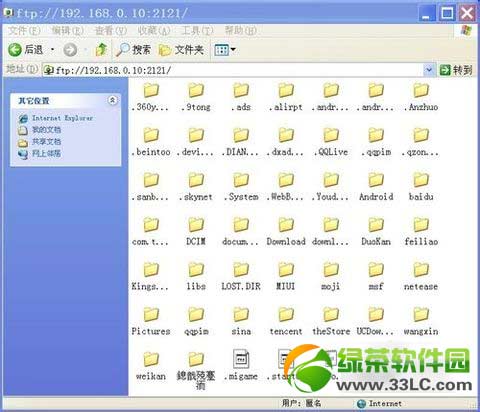Open the Tools menu
Image resolution: width=480 pixels, height=412 pixels.
click(x=197, y=31)
